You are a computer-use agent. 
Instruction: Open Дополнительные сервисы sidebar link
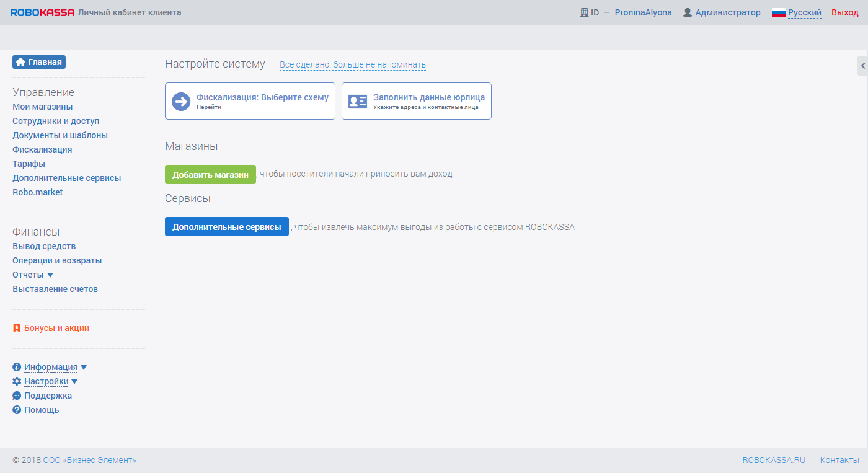click(67, 178)
